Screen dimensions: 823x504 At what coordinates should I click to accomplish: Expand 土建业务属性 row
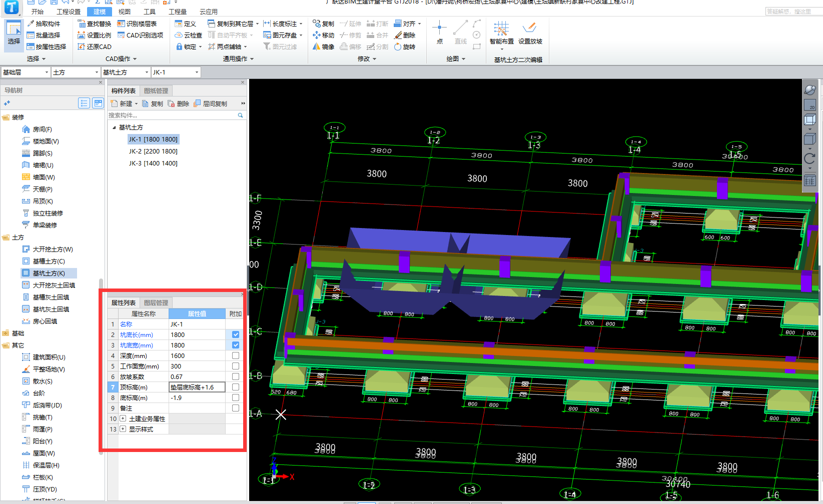[123, 418]
